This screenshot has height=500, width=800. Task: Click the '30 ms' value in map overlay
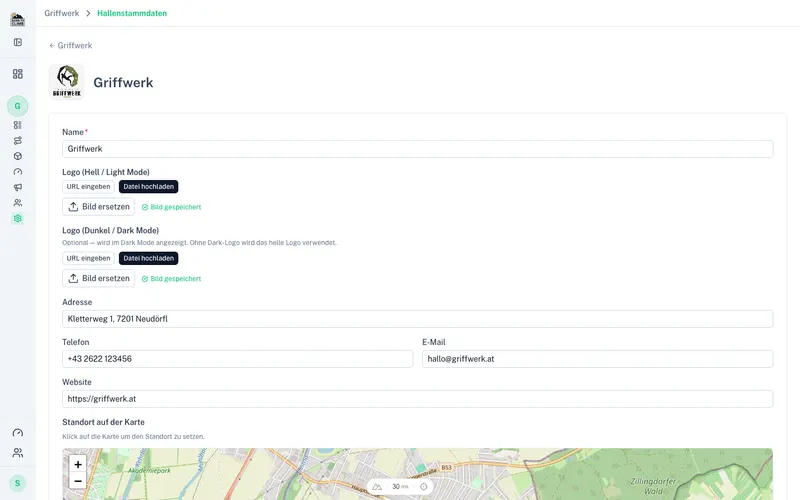point(400,487)
